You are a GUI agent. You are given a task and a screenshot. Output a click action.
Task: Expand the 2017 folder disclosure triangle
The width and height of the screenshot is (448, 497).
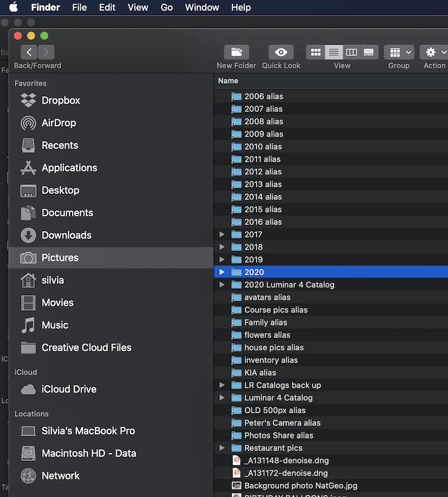[222, 235]
